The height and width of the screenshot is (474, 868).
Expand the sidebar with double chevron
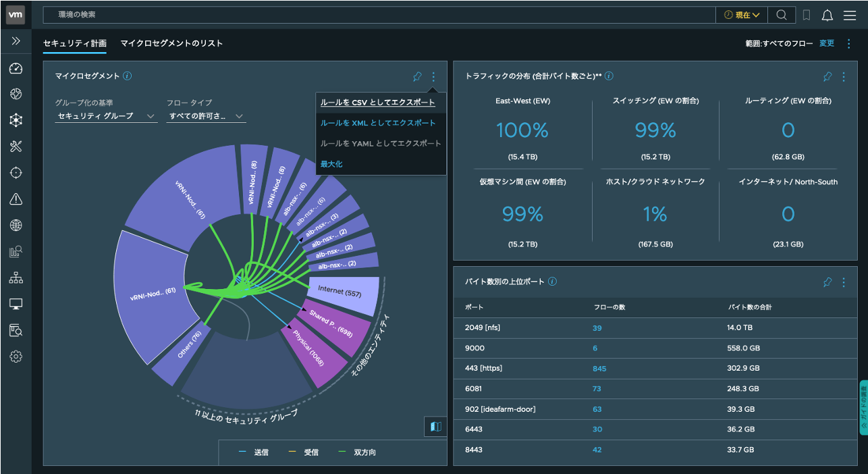click(x=16, y=41)
